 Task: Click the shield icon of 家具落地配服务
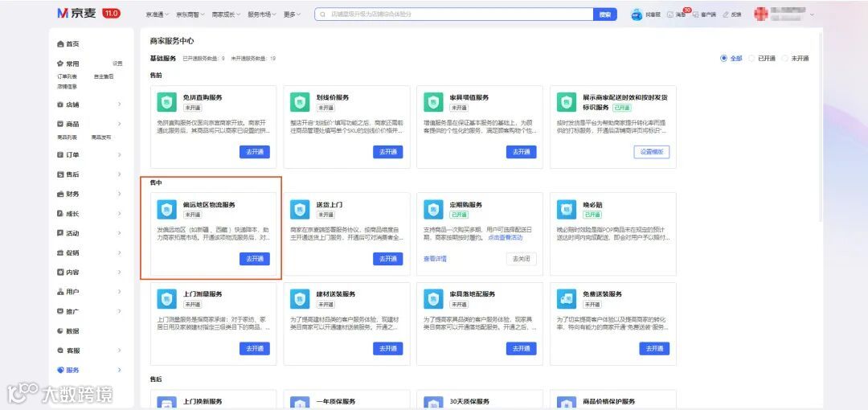pyautogui.click(x=433, y=299)
